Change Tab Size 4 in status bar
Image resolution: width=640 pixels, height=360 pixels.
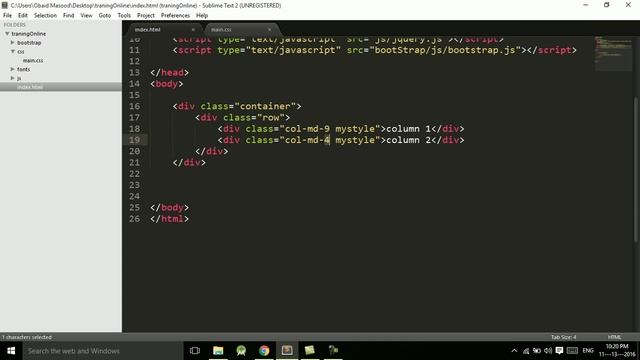(x=563, y=337)
